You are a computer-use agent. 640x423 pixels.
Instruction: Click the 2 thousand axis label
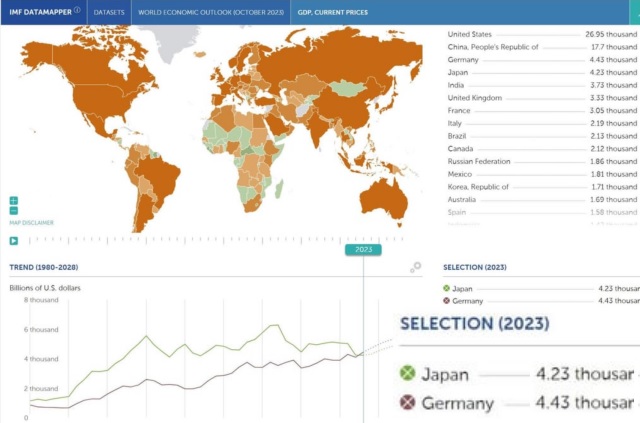[41, 388]
